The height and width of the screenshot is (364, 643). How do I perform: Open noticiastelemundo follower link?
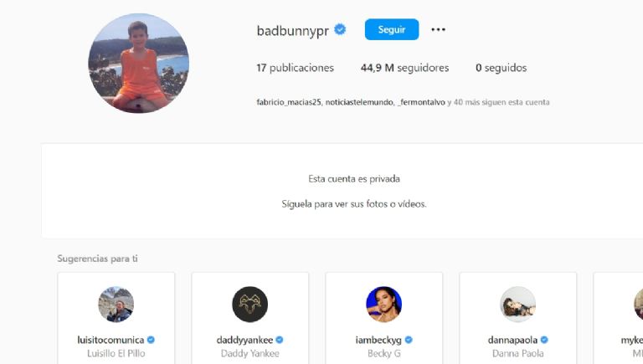coord(359,102)
